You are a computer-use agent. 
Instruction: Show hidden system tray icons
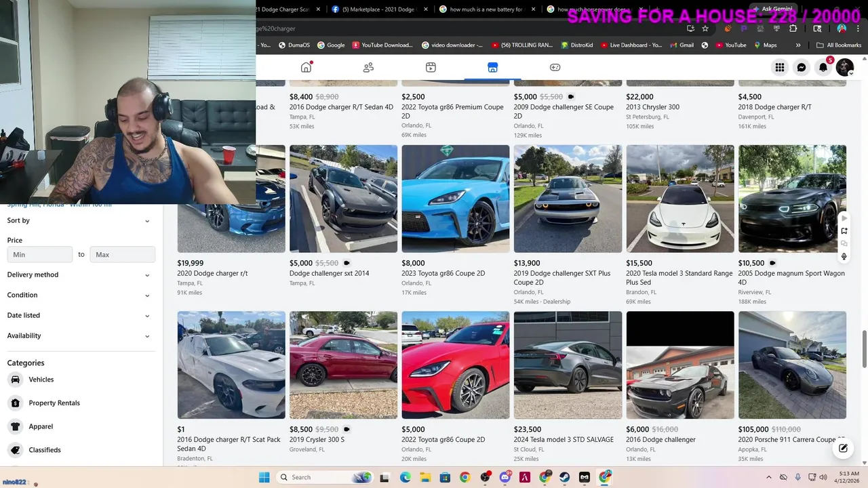[x=768, y=477]
